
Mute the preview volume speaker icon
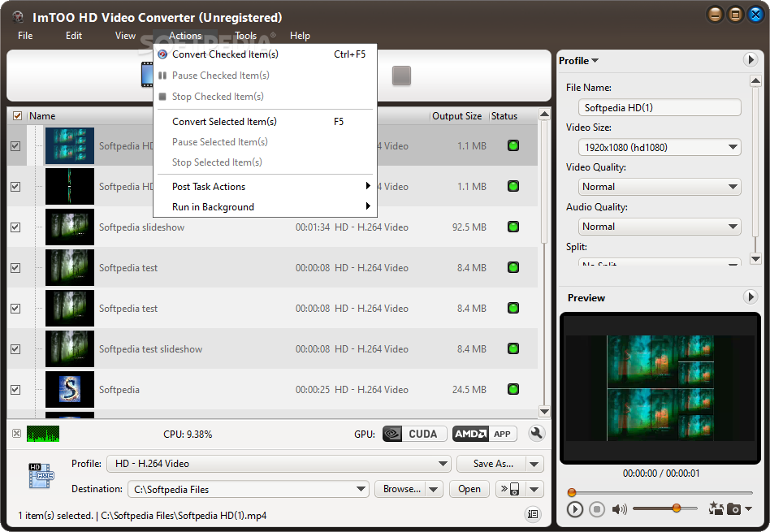[x=619, y=509]
